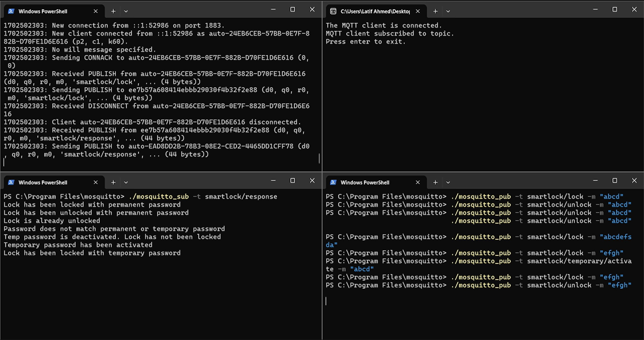Expand profile dropdown in broker log window
Image resolution: width=644 pixels, height=340 pixels.
pyautogui.click(x=126, y=11)
